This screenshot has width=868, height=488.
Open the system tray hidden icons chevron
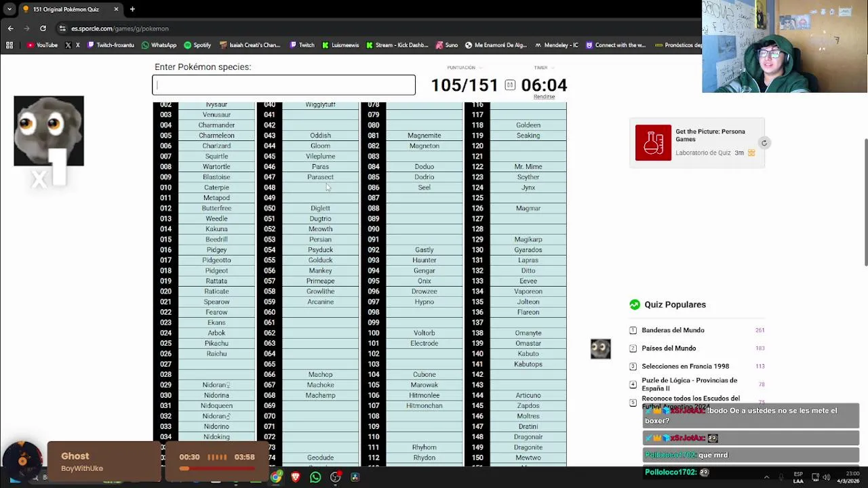point(766,477)
